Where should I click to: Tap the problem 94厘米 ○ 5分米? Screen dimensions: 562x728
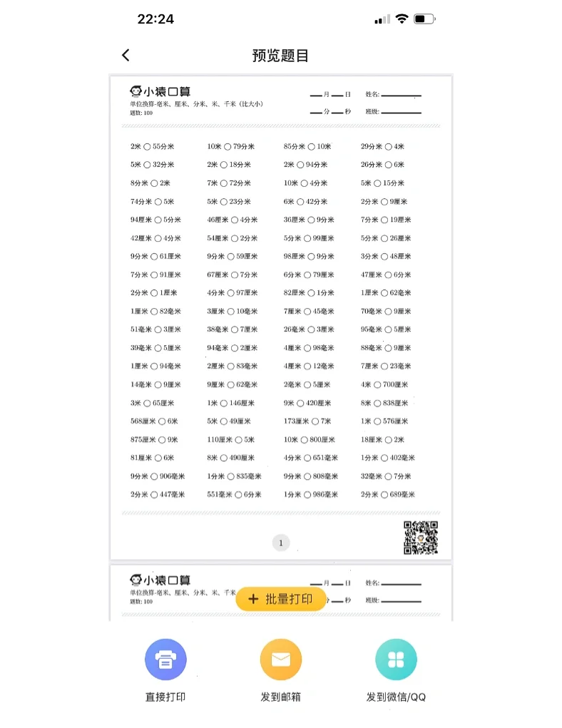[155, 220]
